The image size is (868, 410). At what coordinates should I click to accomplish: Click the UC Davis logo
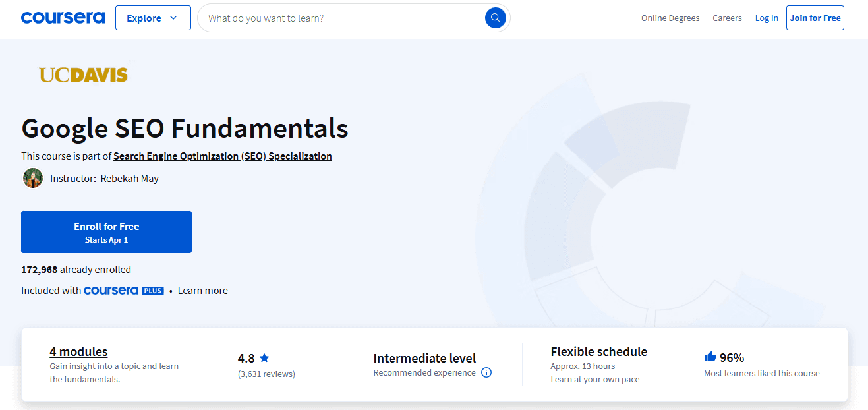(x=83, y=74)
